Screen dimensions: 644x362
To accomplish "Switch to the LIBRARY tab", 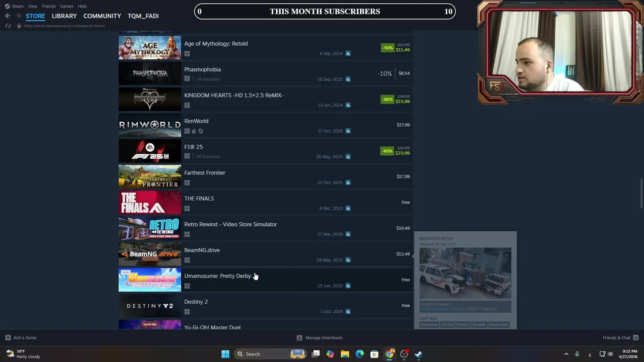I will point(64,16).
